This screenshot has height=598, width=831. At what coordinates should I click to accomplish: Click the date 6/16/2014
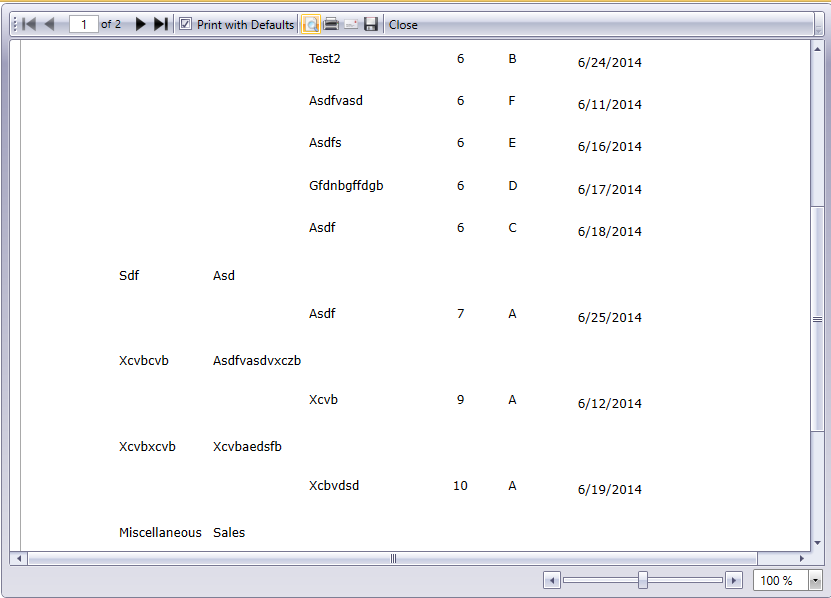[609, 147]
